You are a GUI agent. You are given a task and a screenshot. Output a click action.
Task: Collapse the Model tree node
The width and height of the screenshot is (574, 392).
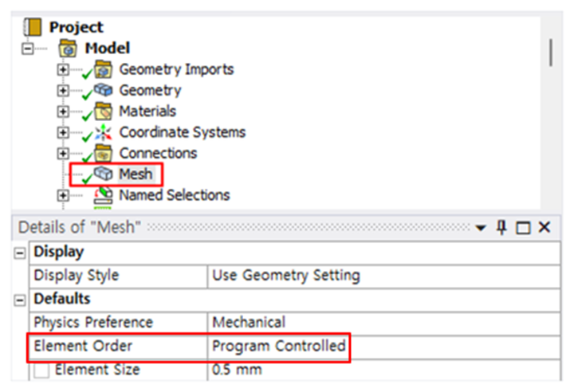click(x=27, y=49)
